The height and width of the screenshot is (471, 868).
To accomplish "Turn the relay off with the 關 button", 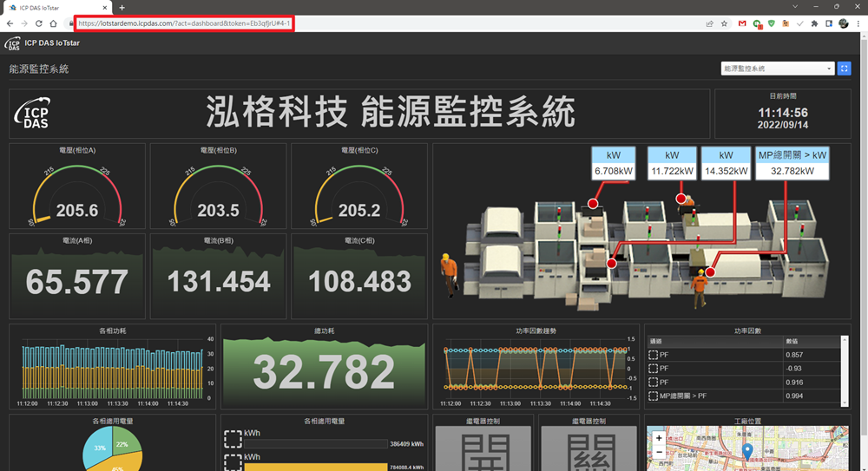I will 589,448.
